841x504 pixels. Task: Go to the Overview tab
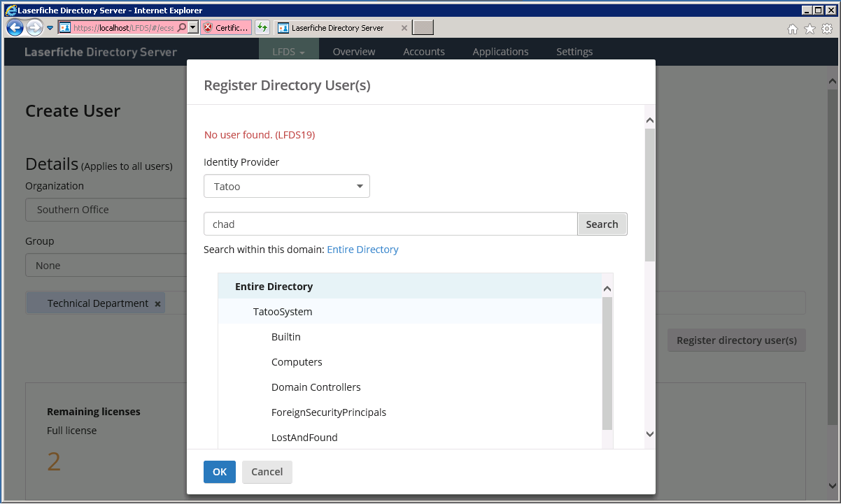coord(354,52)
